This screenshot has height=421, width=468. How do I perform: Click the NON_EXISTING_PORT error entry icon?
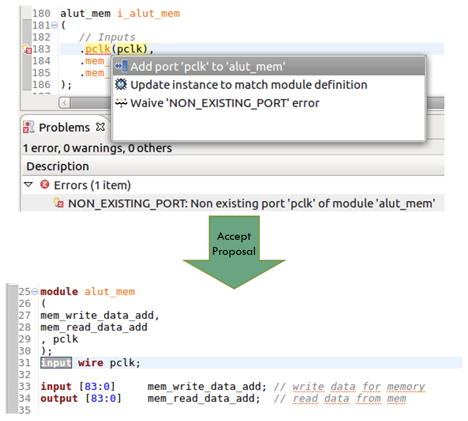[59, 203]
